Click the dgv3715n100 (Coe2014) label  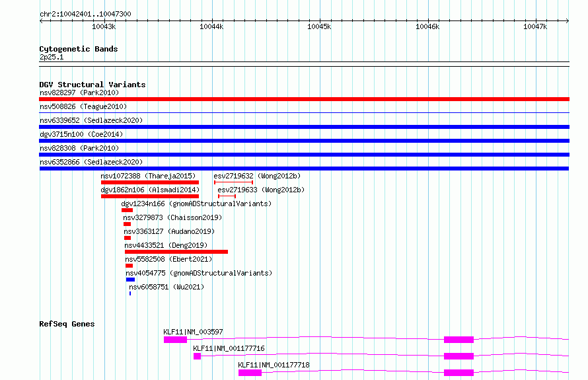coord(81,134)
